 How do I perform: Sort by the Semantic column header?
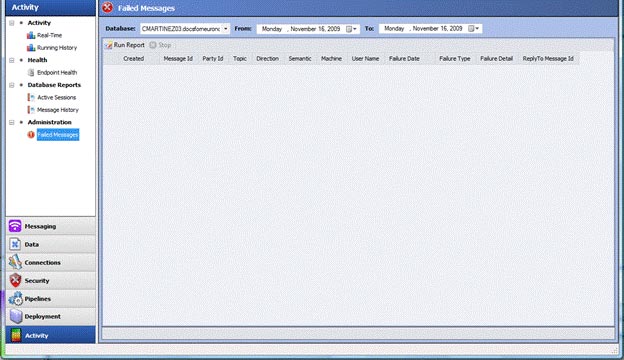300,58
